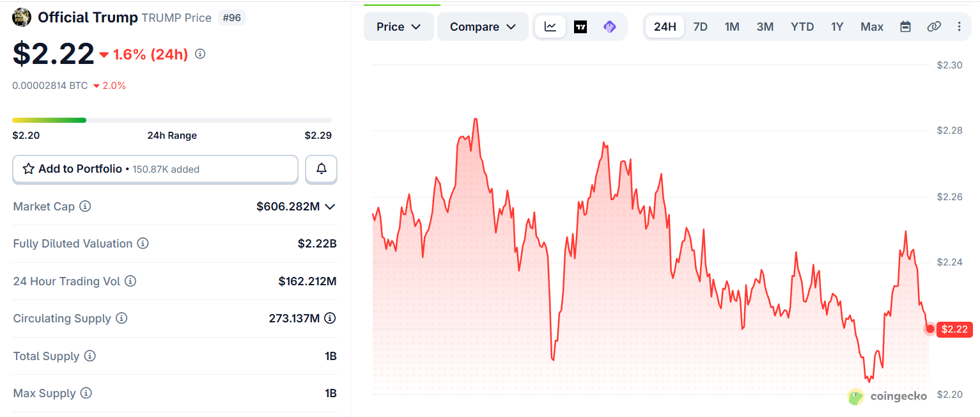
Task: Open the three-dot chart options menu
Action: pos(959,27)
